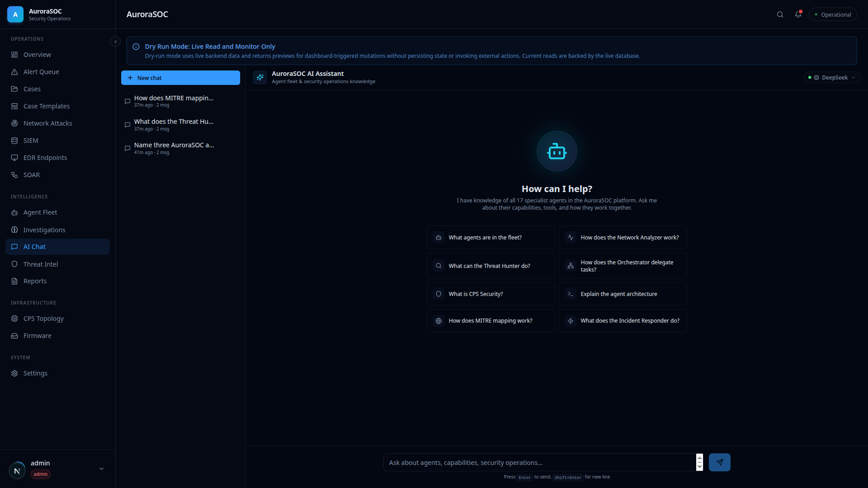Viewport: 868px width, 488px height.
Task: Click the Operational status indicator
Action: [x=833, y=14]
